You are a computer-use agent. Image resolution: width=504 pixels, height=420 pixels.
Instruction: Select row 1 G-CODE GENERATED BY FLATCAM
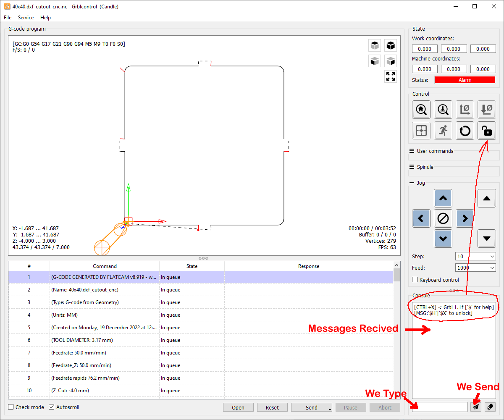click(x=201, y=277)
